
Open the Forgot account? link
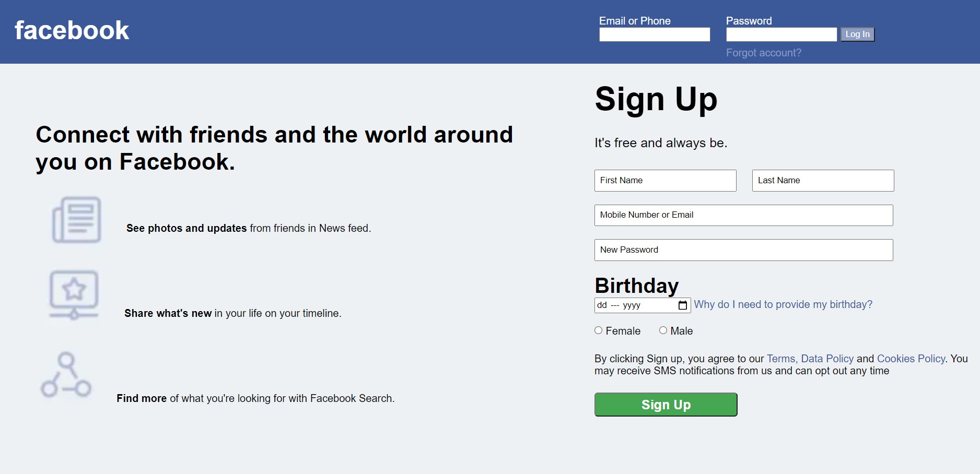point(763,53)
